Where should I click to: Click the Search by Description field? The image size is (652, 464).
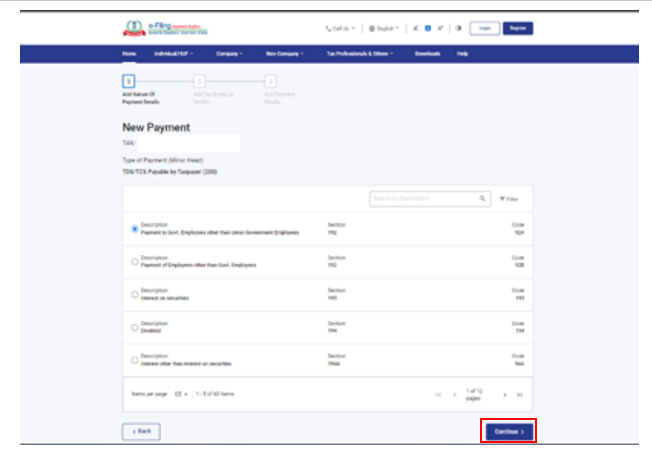(x=423, y=199)
